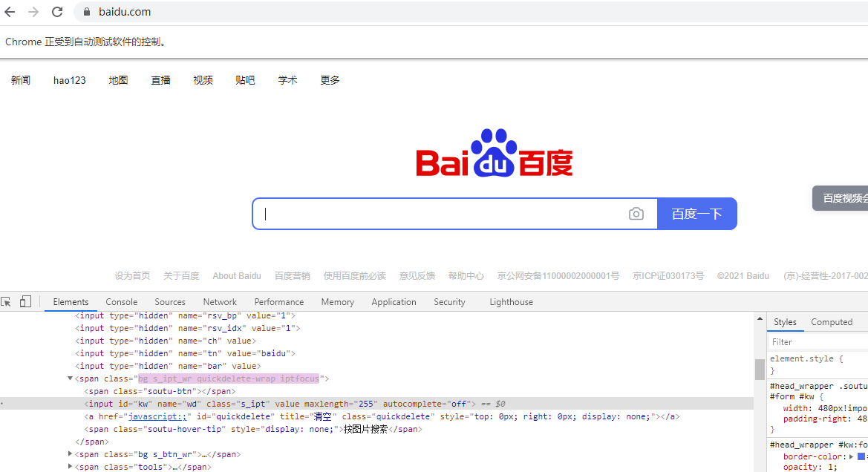The height and width of the screenshot is (472, 868).
Task: Click the 设为首页 footer link
Action: coord(132,275)
